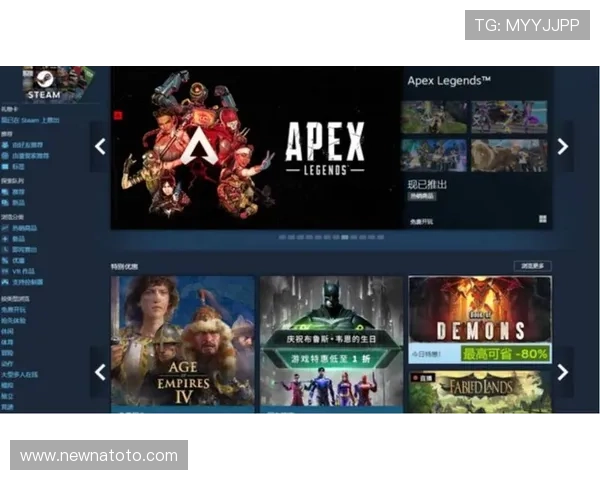
Task: Select 免费开玩 in the sidebar genre list
Action: [15, 309]
